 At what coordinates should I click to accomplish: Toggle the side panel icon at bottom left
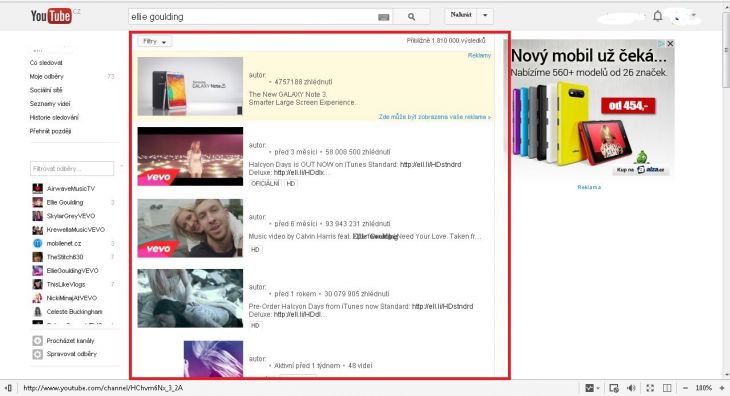click(x=8, y=388)
